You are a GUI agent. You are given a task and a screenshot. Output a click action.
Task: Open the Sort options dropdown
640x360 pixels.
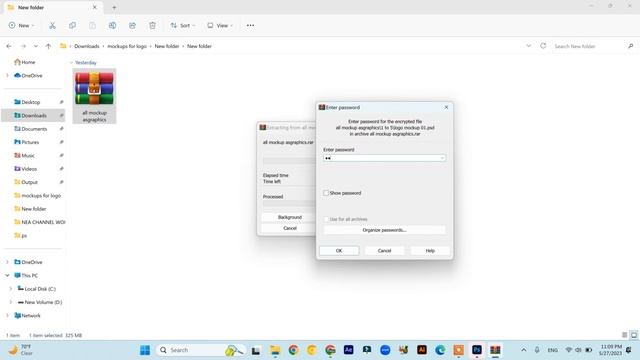point(182,25)
